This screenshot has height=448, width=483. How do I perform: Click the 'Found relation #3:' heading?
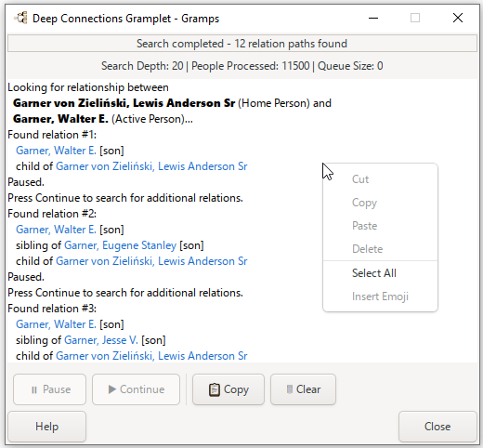tap(52, 309)
